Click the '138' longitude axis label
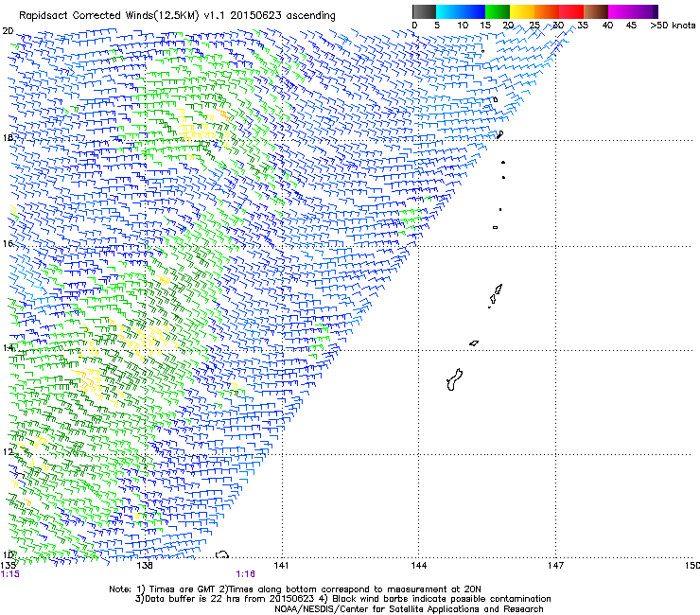Image resolution: width=700 pixels, height=615 pixels. tap(145, 566)
